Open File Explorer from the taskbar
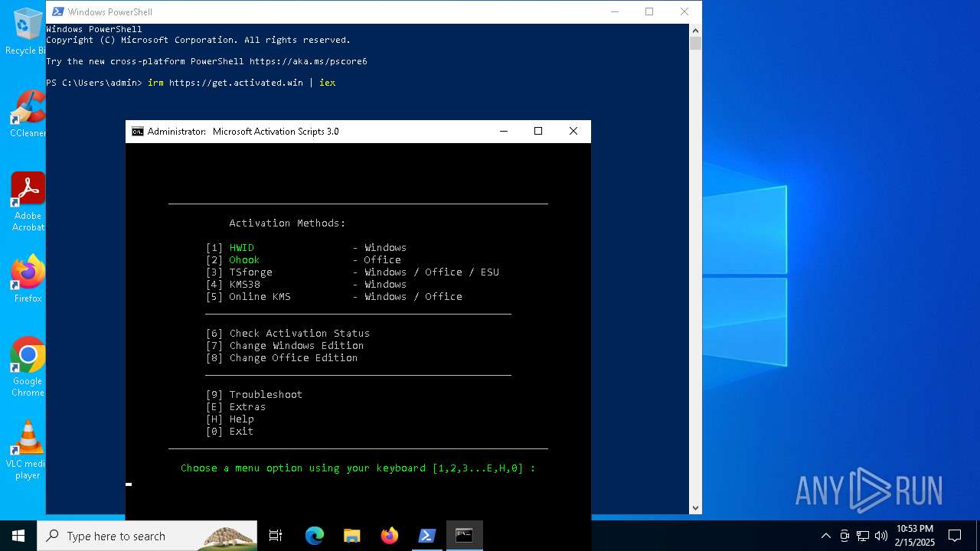This screenshot has width=980, height=551. [x=352, y=536]
